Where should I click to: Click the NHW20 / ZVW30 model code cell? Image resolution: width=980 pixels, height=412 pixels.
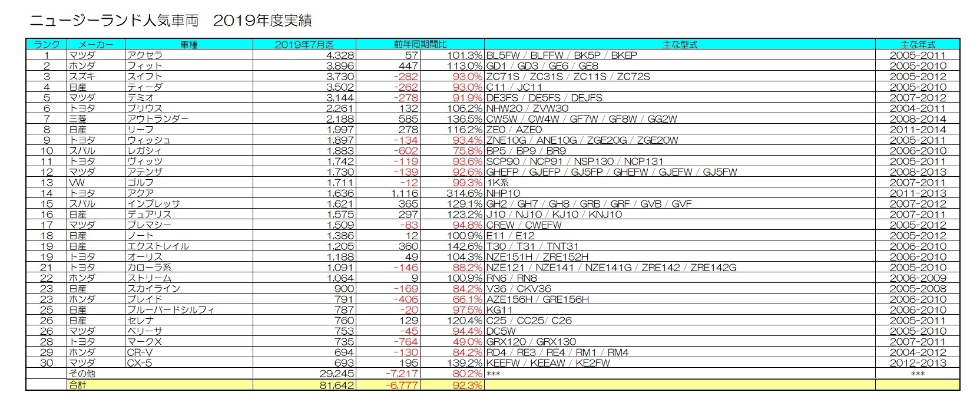click(x=680, y=108)
